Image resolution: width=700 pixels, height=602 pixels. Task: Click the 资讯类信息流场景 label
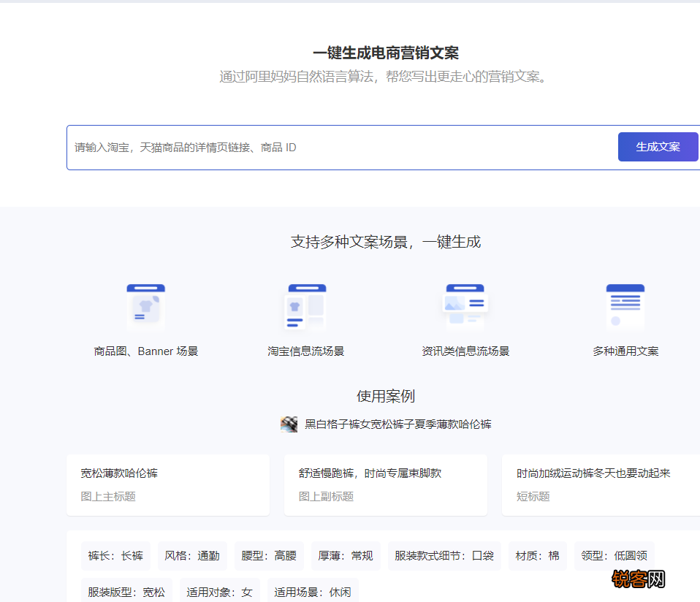point(465,351)
